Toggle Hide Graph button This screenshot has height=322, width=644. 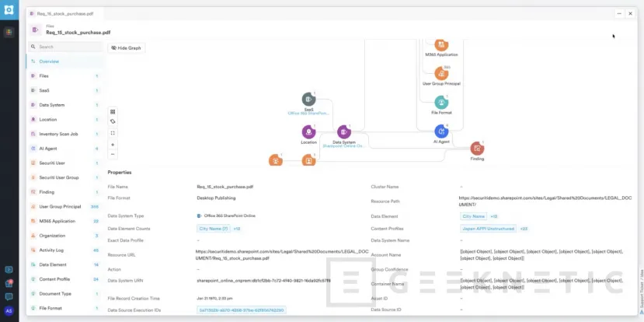[126, 47]
